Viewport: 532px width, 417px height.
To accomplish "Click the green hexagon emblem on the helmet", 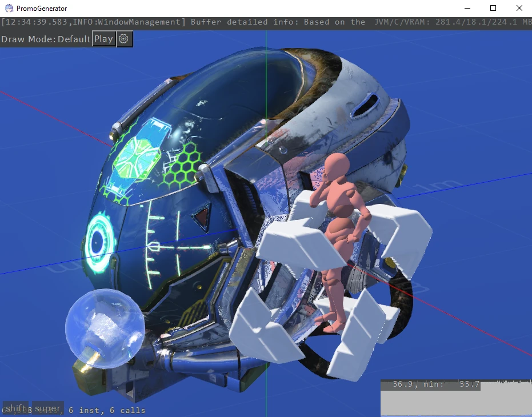I will [x=137, y=154].
